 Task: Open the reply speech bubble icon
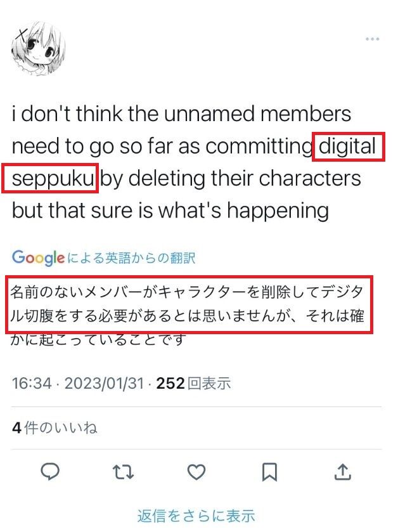50,472
